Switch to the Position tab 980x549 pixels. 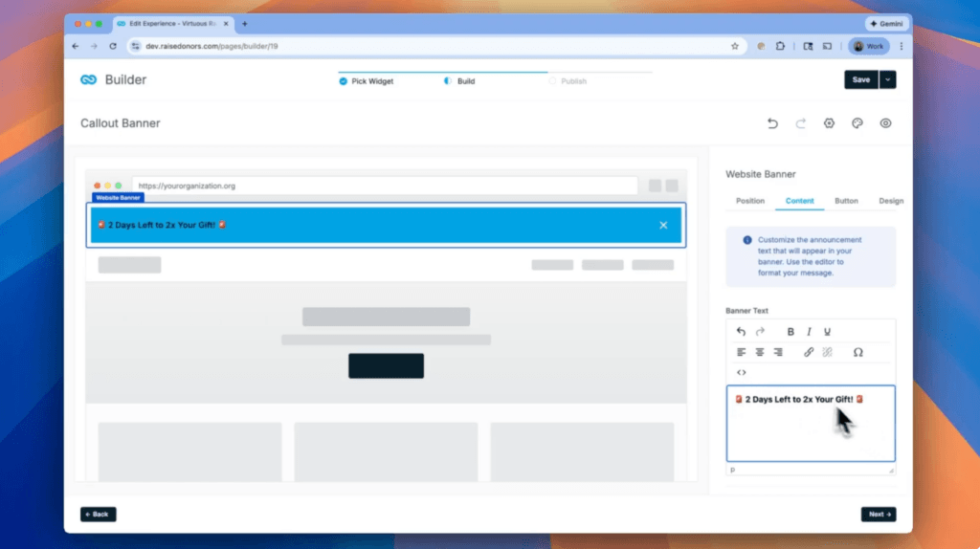(750, 201)
